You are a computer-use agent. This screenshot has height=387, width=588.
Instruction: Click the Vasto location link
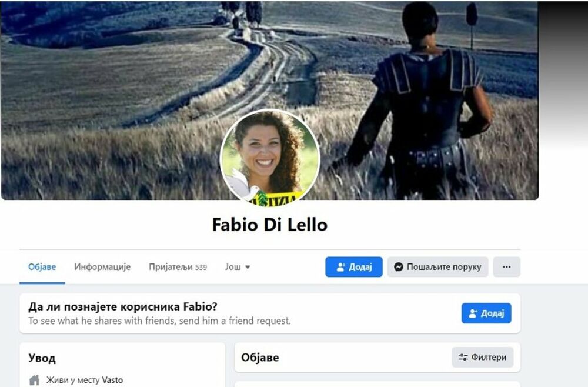pyautogui.click(x=112, y=381)
